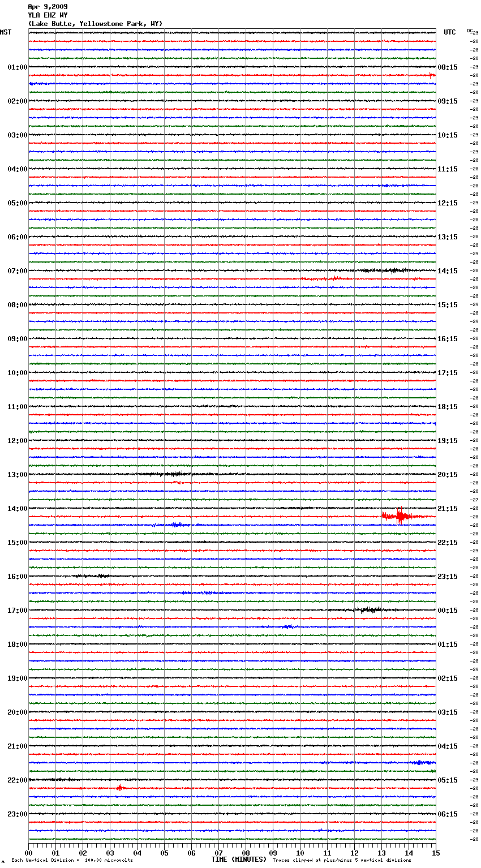This screenshot has width=481, height=868.
Task: Click minute tick label '15' on time axis
Action: [436, 853]
